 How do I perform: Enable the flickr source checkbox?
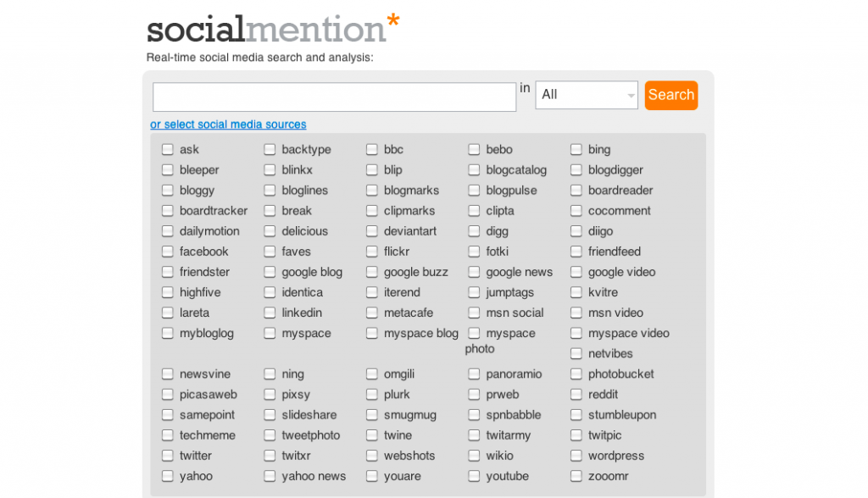pos(372,252)
